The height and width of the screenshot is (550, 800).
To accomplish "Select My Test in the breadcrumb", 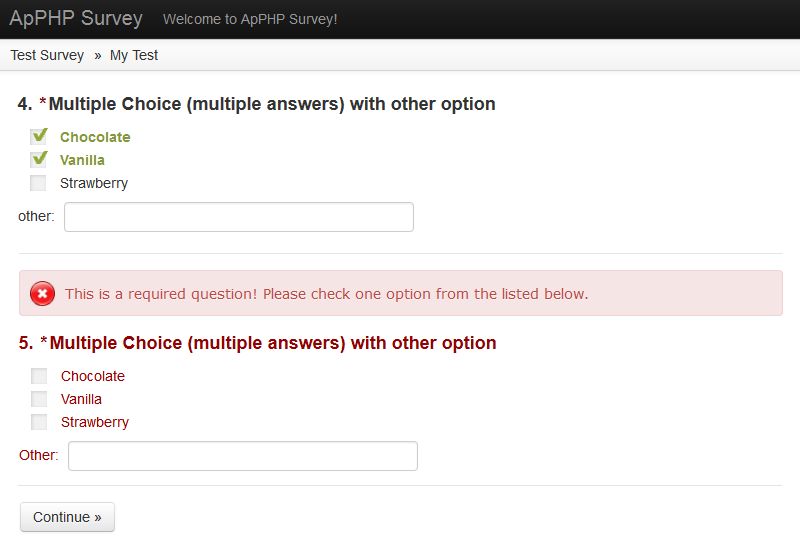I will pos(134,55).
